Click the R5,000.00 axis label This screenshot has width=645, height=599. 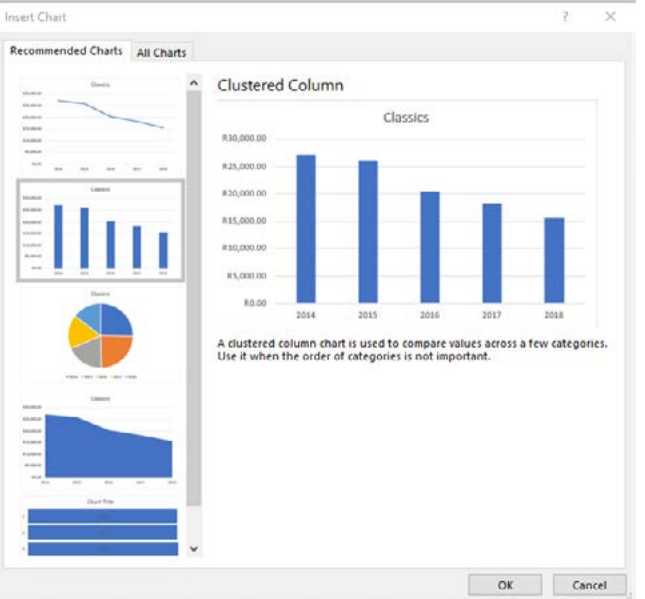(247, 276)
